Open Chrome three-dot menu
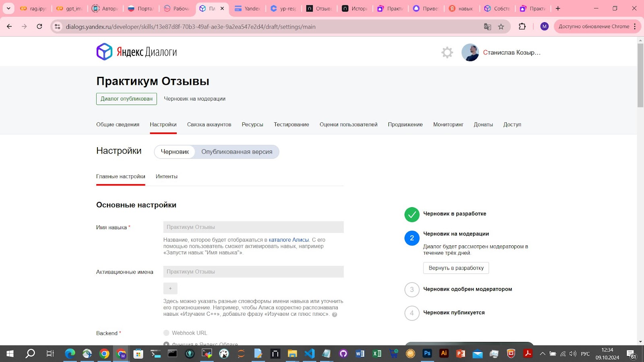 [635, 27]
